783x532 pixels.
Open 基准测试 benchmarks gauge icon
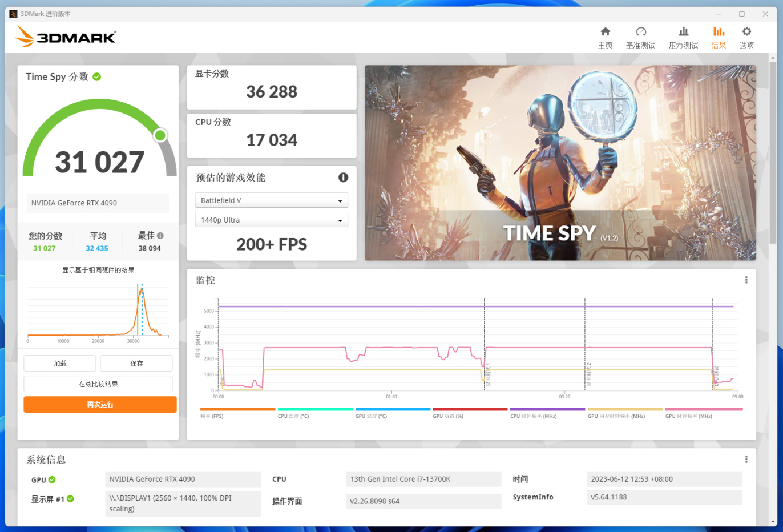click(641, 31)
